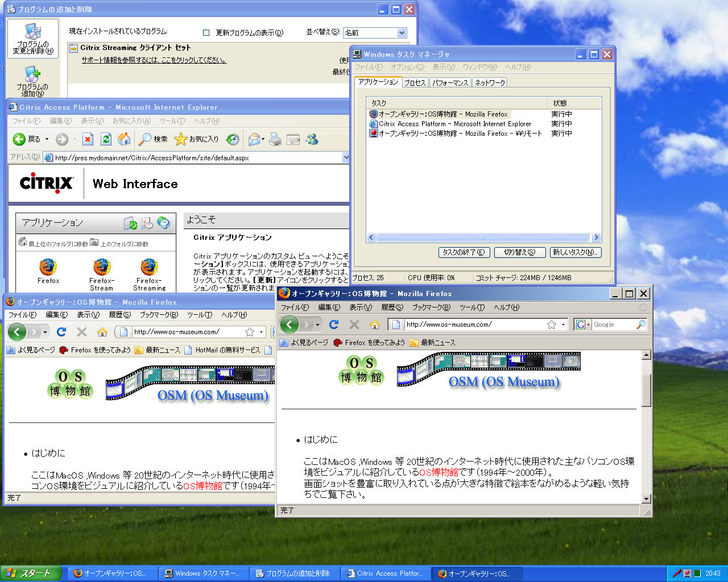Click the last globe icon in Citrix アプリケーション header
Image resolution: width=728 pixels, height=582 pixels.
tap(164, 223)
